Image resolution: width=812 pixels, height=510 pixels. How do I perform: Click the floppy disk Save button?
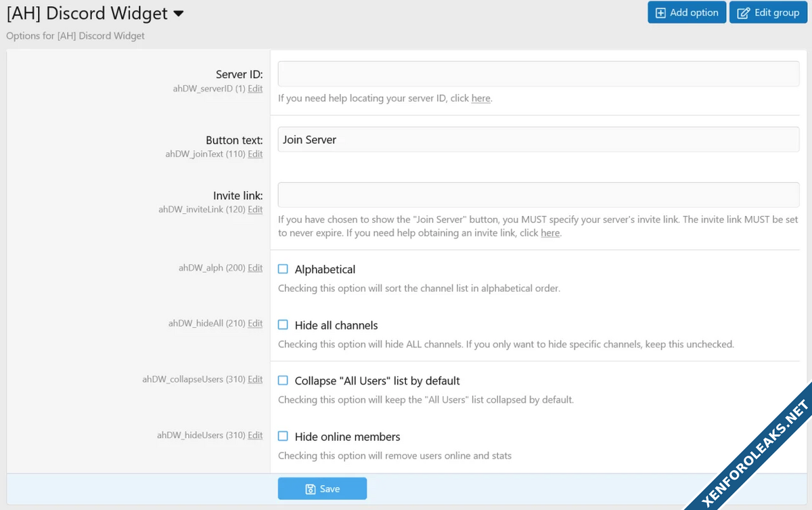322,488
